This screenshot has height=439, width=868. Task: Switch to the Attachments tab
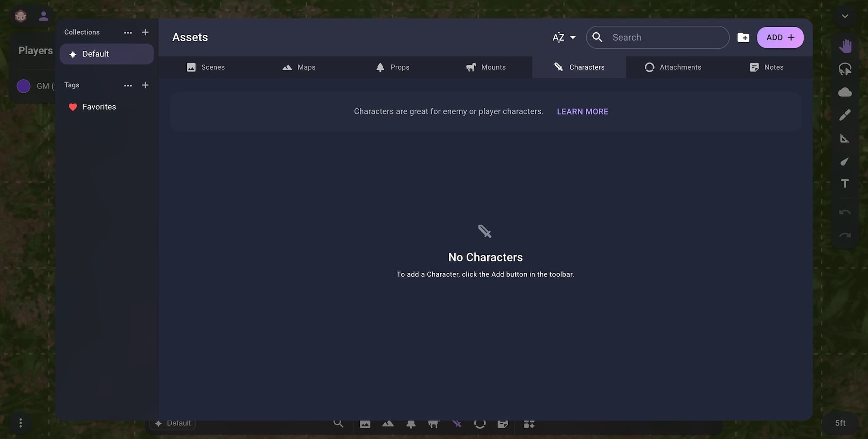pos(673,67)
